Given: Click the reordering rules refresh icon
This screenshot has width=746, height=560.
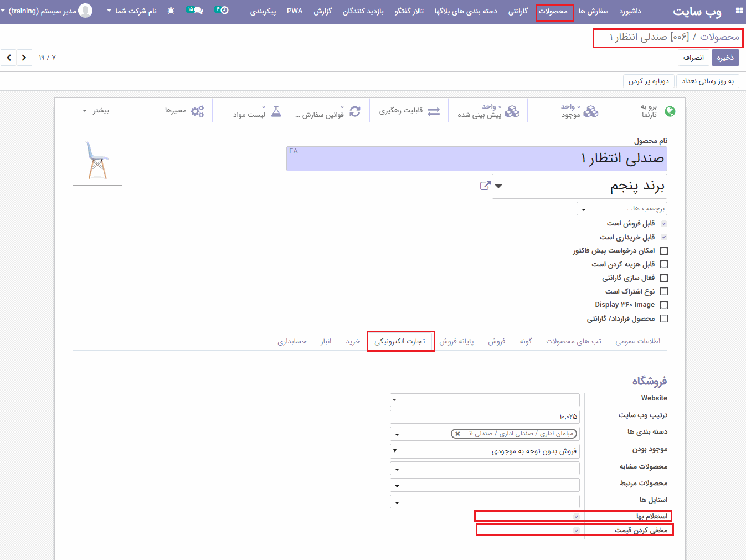Looking at the screenshot, I should [355, 111].
